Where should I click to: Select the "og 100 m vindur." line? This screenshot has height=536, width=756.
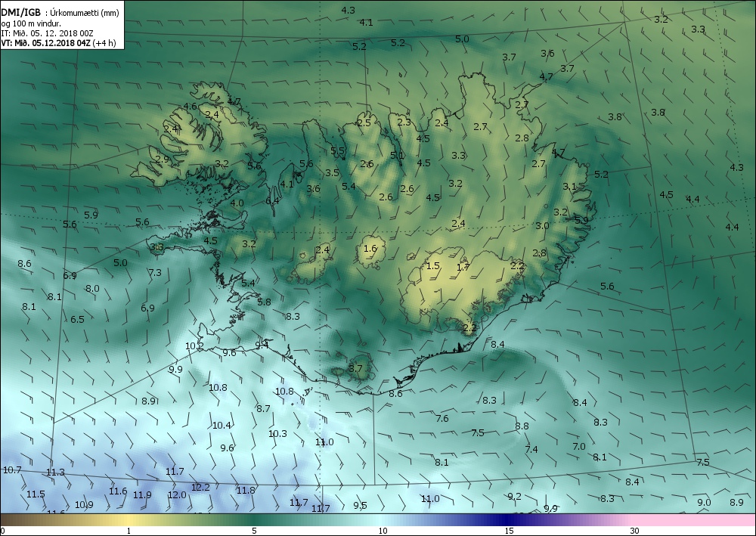(x=31, y=23)
